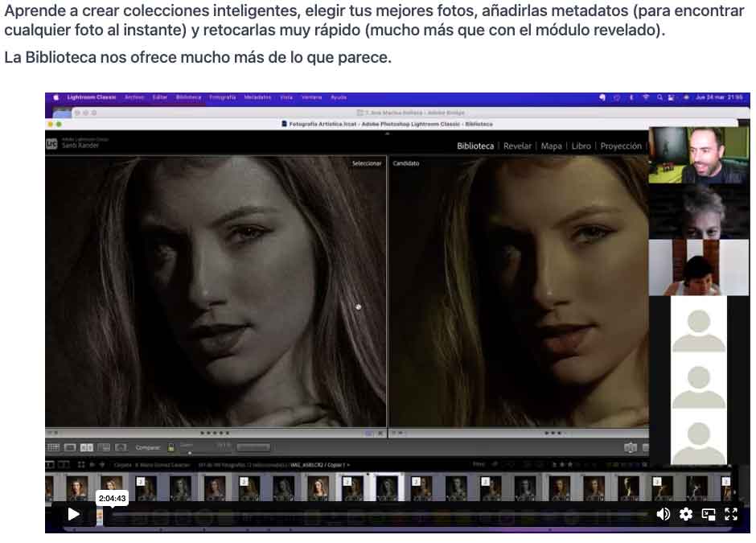The width and height of the screenshot is (756, 543).
Task: Open Spotlight search magnifier icon
Action: [x=659, y=97]
